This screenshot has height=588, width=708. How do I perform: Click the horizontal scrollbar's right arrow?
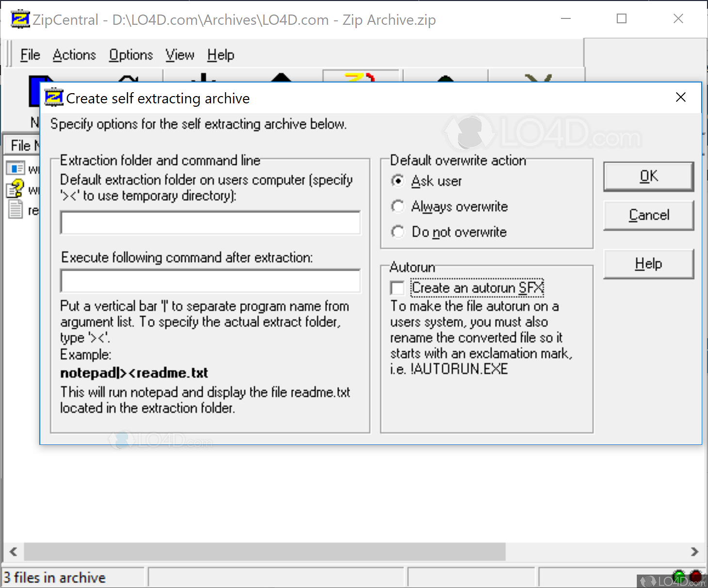694,552
